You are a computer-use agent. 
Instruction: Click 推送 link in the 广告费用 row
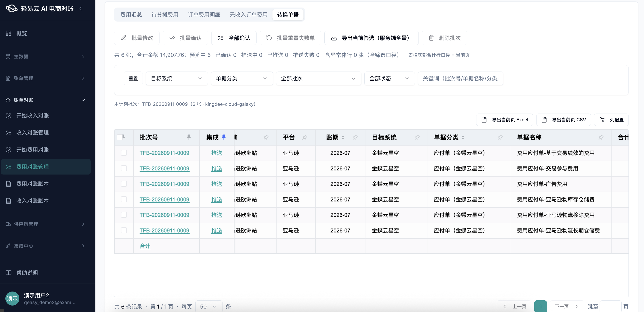click(216, 184)
